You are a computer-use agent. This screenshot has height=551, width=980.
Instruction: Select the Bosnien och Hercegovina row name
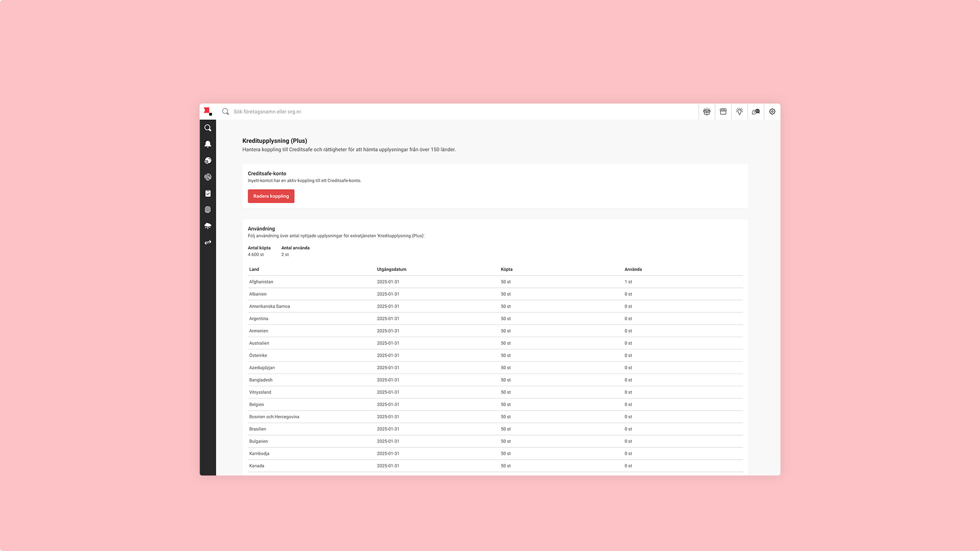click(274, 417)
